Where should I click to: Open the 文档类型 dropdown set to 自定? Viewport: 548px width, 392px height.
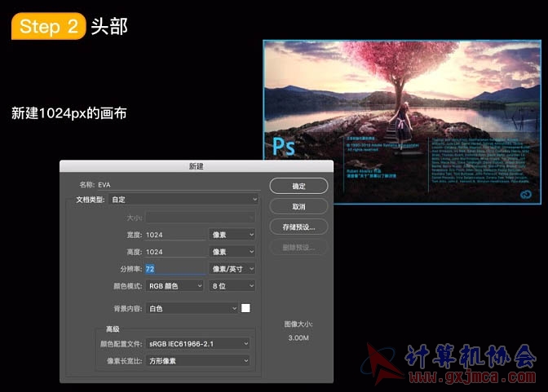pos(183,200)
